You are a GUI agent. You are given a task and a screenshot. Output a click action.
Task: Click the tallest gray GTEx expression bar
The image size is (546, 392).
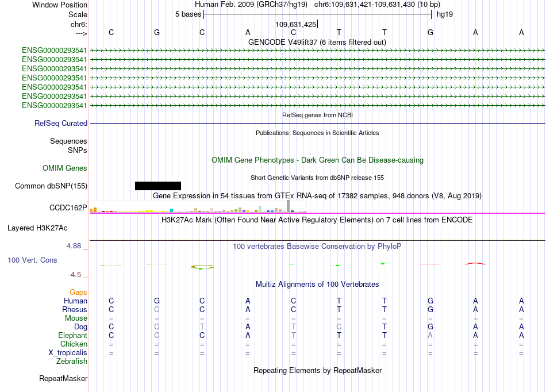289,206
